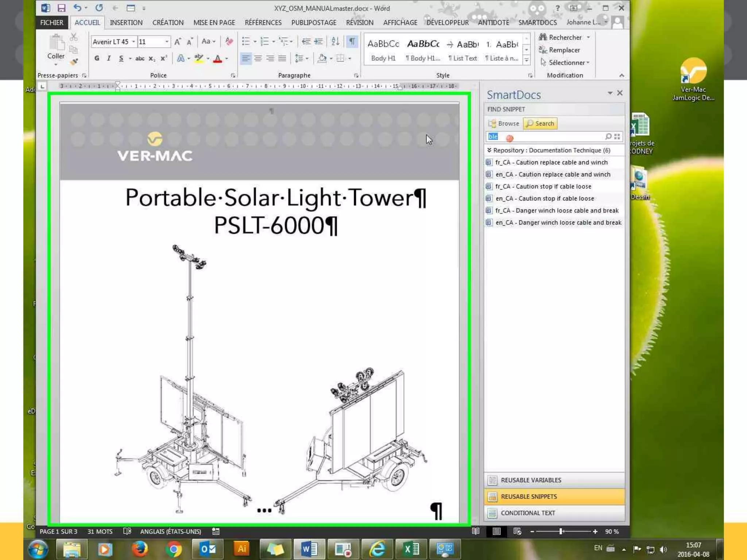Click magnifier icon in snippet search box
The height and width of the screenshot is (560, 747).
(x=608, y=136)
